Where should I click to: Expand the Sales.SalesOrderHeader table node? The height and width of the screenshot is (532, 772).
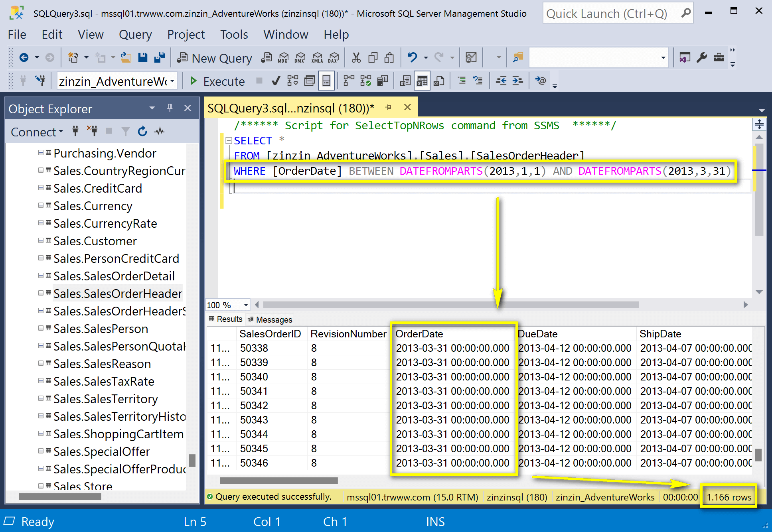(41, 293)
